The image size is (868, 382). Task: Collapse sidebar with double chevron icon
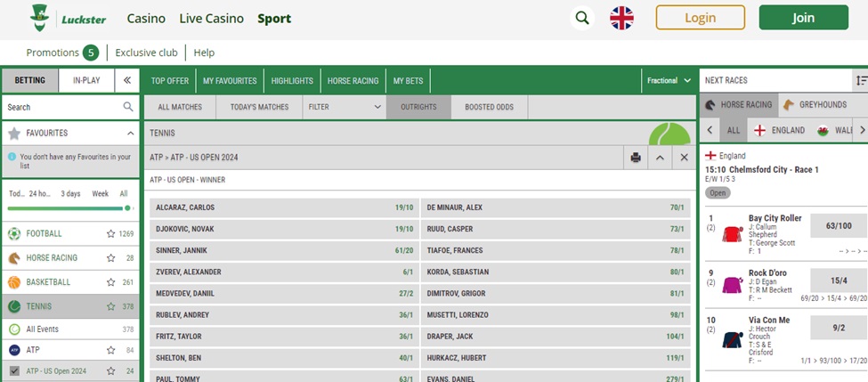[x=127, y=80]
